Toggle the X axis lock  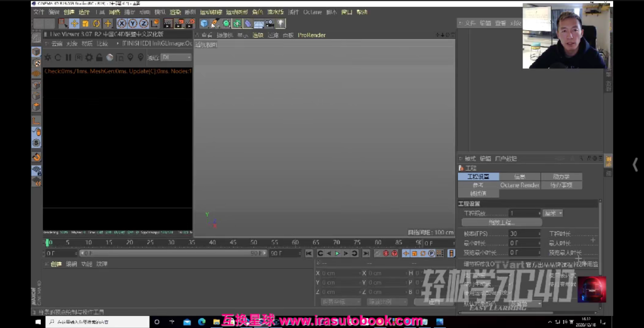[x=121, y=23]
